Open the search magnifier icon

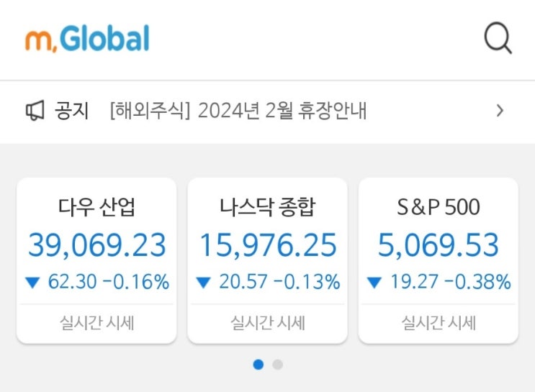[x=498, y=38]
